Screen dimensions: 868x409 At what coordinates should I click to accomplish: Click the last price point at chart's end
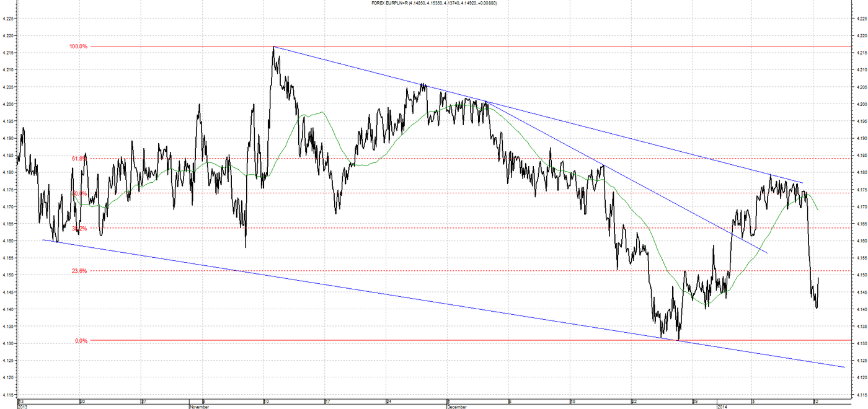819,278
